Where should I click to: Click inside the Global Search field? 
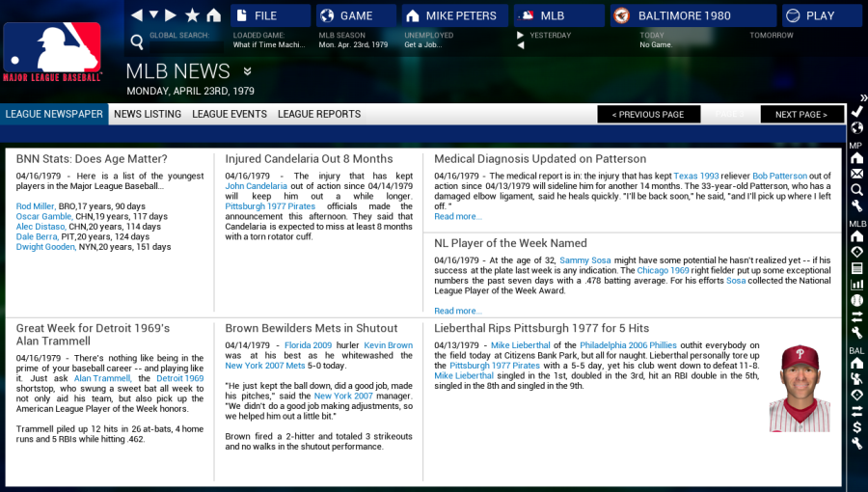pos(186,46)
